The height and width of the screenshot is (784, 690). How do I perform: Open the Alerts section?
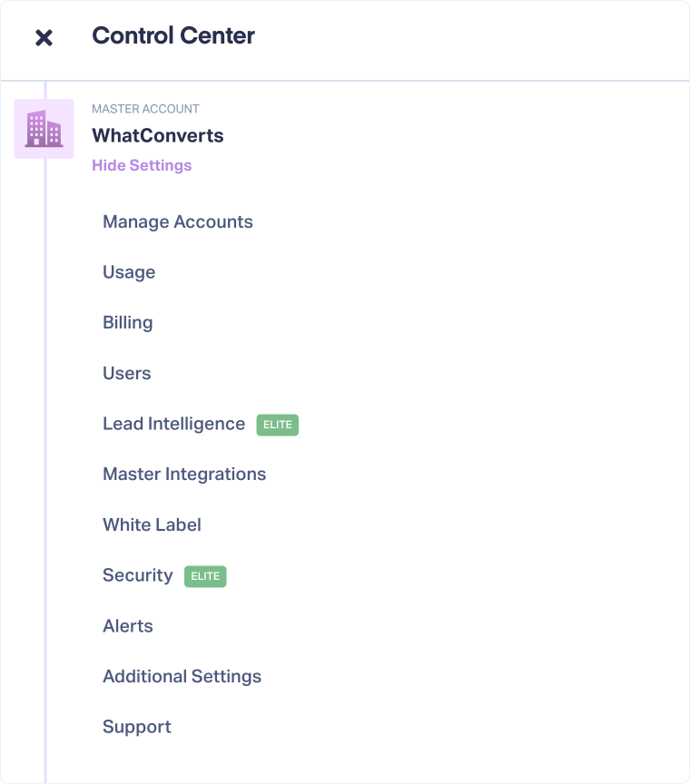point(128,626)
